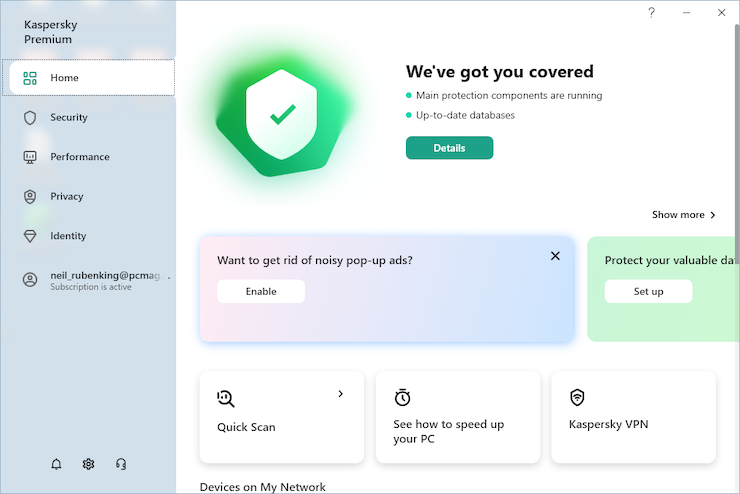Click the Security shield icon
Image resolution: width=740 pixels, height=494 pixels.
(x=30, y=117)
